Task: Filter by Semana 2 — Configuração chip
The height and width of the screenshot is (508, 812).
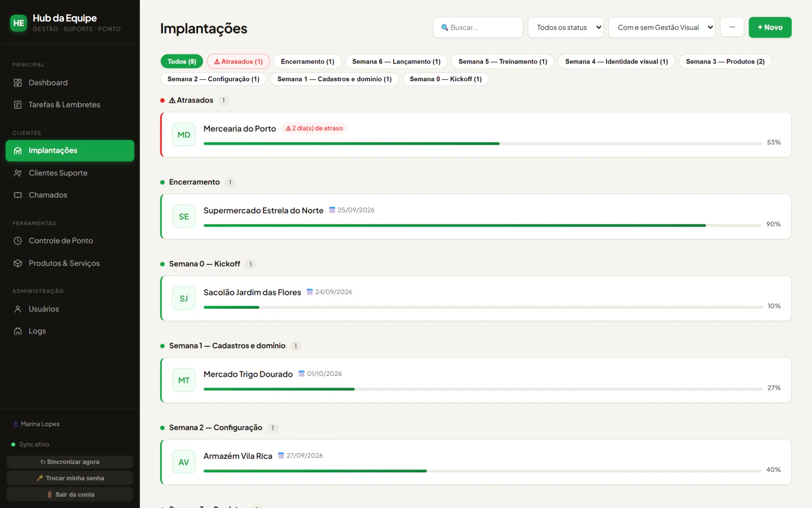Action: point(213,79)
